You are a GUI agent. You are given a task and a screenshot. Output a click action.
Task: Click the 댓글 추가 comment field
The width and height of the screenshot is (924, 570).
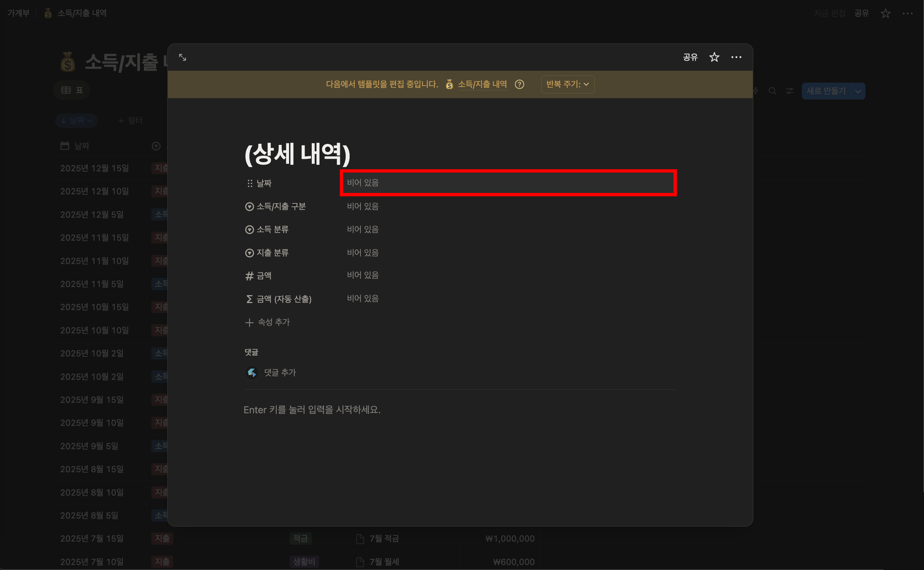tap(280, 373)
